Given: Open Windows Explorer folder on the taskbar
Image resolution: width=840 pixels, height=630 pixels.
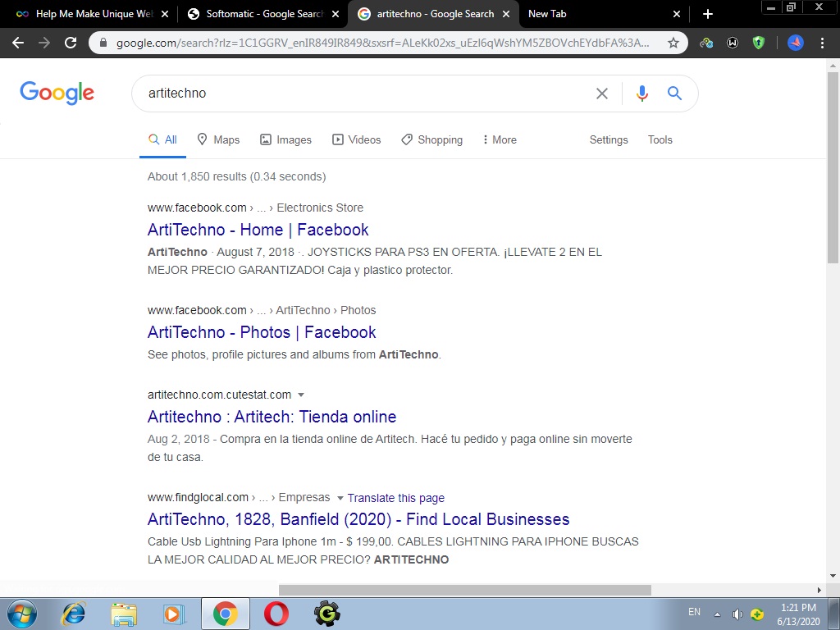Looking at the screenshot, I should pos(124,614).
